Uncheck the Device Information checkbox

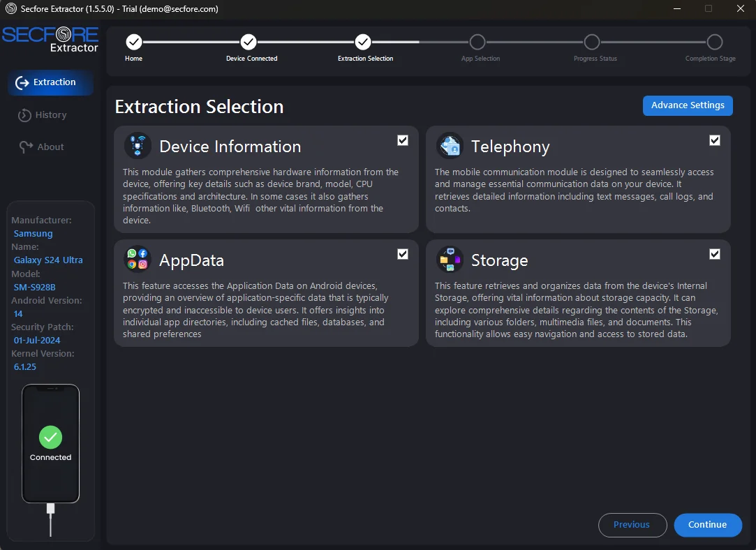(403, 140)
